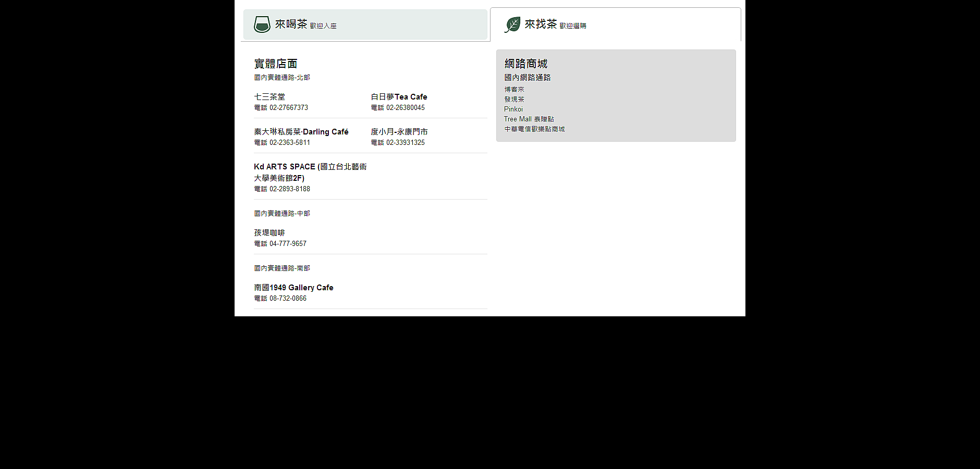Select the 七三茶堂 store entry

pyautogui.click(x=269, y=97)
